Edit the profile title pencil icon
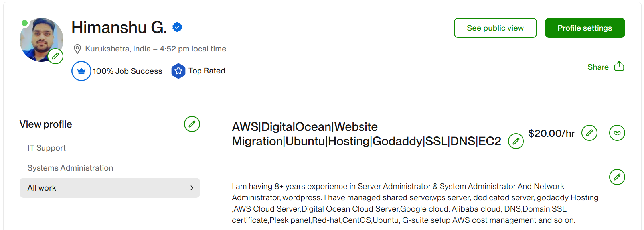This screenshot has height=230, width=644. [x=516, y=141]
